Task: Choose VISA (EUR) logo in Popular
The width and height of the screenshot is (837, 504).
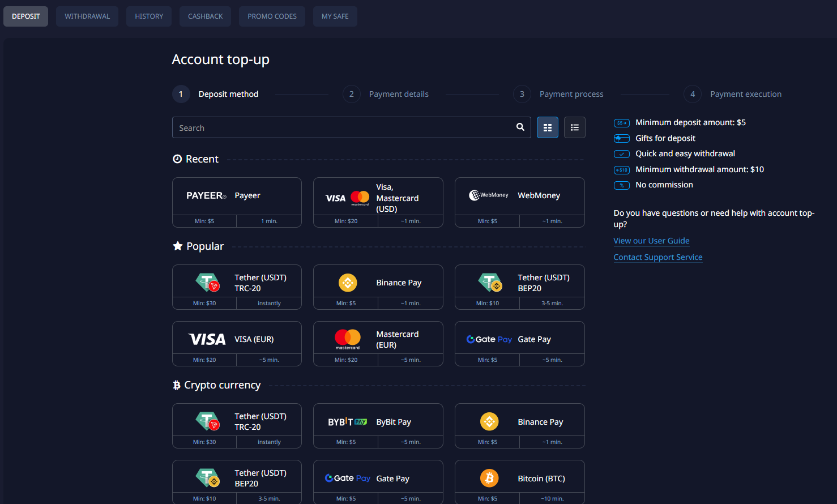Action: [207, 339]
